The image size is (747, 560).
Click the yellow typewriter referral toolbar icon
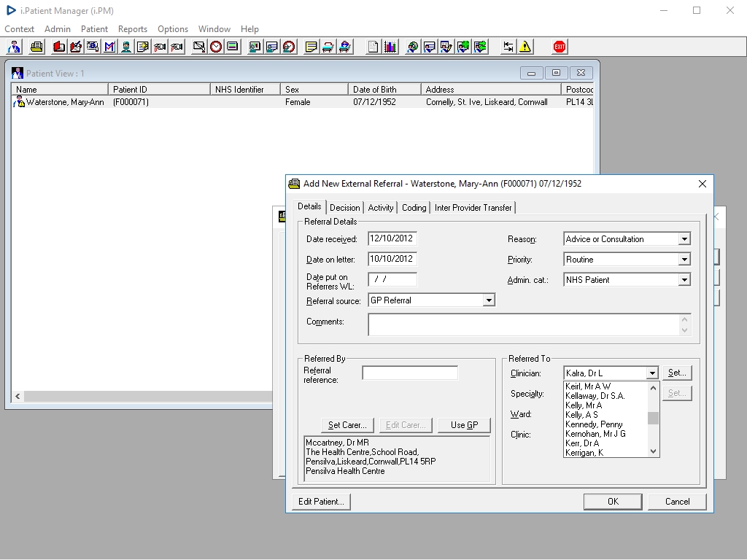[x=36, y=47]
